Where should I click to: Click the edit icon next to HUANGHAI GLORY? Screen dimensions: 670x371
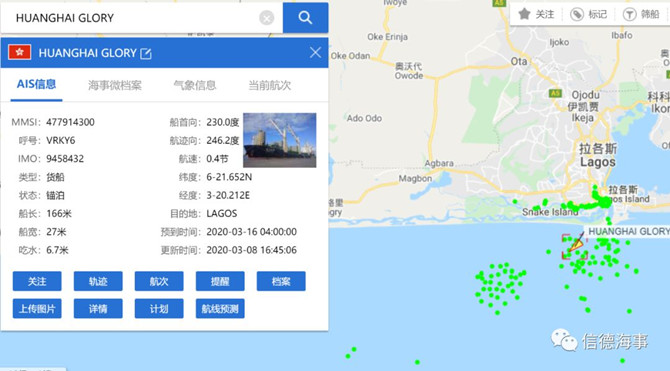(x=146, y=53)
